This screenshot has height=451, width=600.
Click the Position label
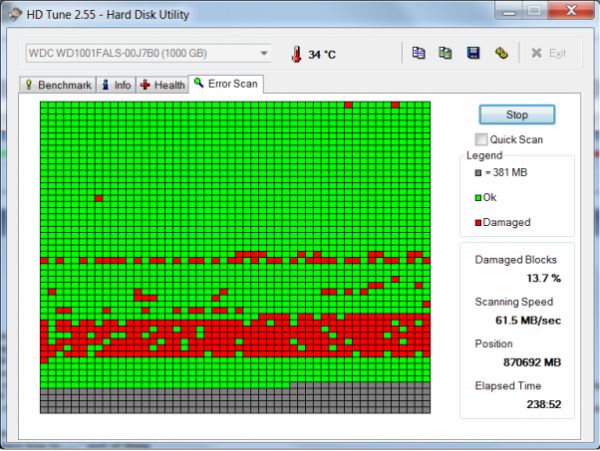tap(493, 344)
